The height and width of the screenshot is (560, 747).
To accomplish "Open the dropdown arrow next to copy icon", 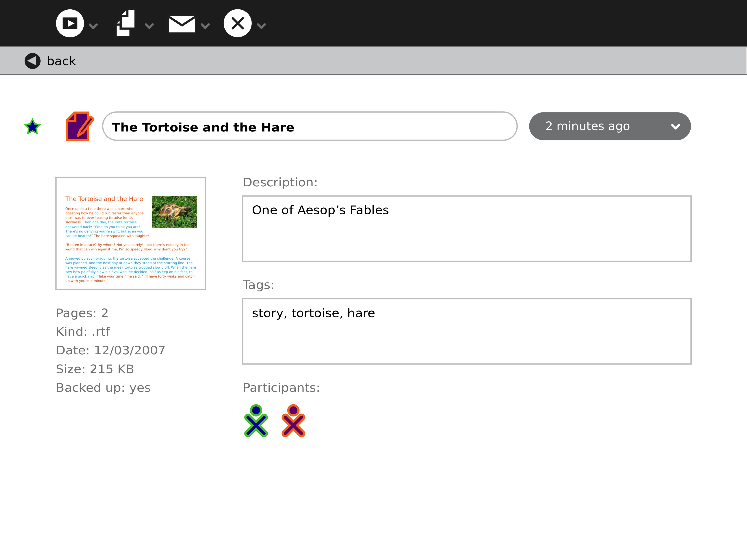I will (x=149, y=26).
